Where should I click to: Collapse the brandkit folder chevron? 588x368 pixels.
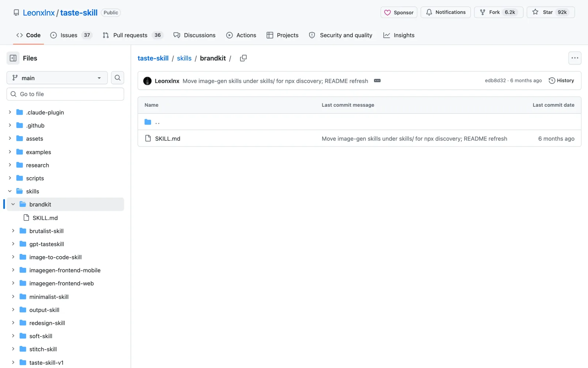[13, 204]
